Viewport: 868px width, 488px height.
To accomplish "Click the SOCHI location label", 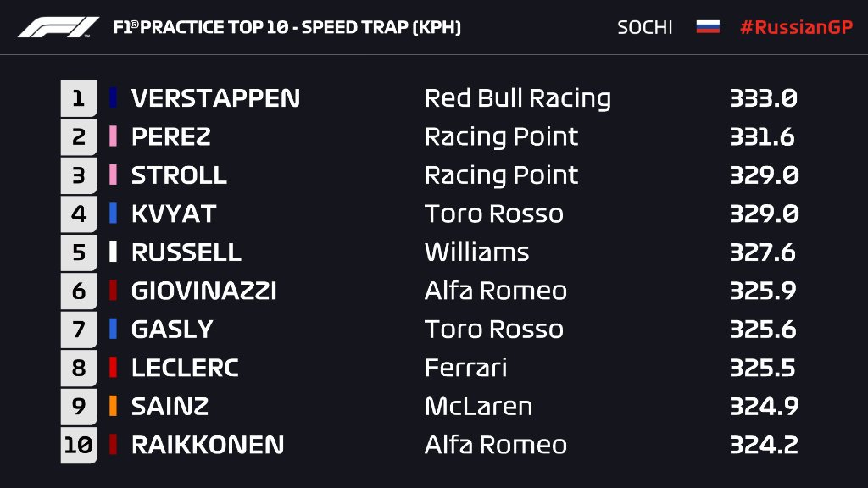I will tap(645, 27).
